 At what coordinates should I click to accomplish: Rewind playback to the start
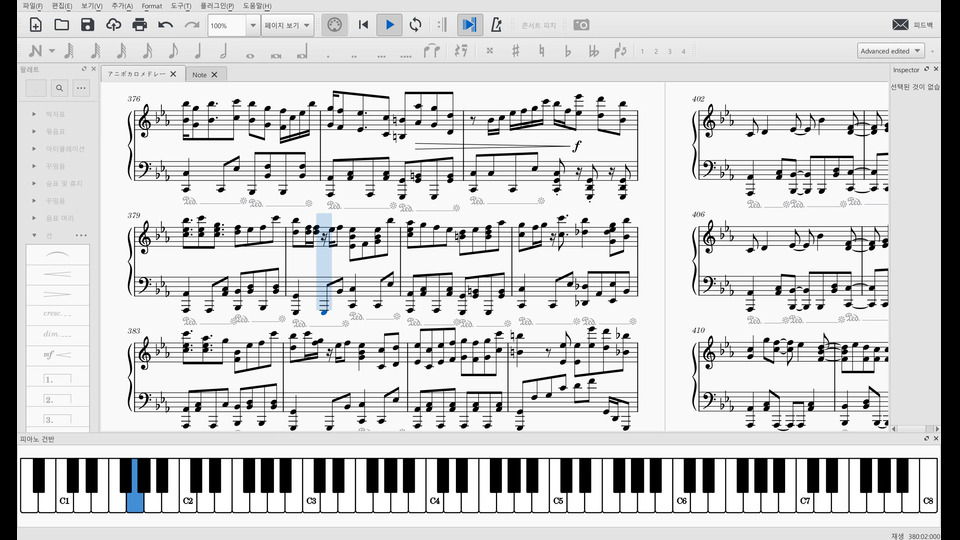(364, 24)
